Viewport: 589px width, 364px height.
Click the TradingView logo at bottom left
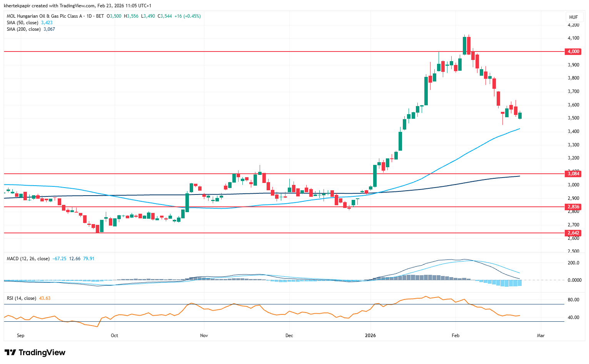click(x=35, y=352)
